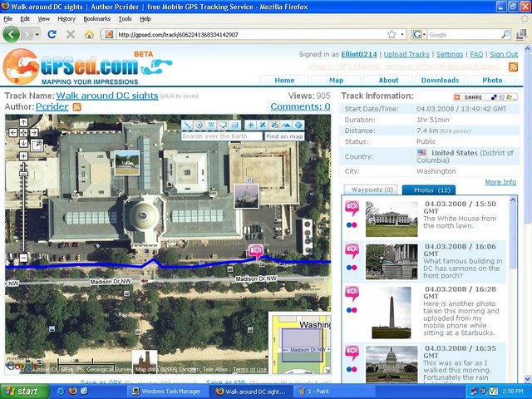Click the Firefox Back button
532x399 pixels.
pyautogui.click(x=11, y=34)
